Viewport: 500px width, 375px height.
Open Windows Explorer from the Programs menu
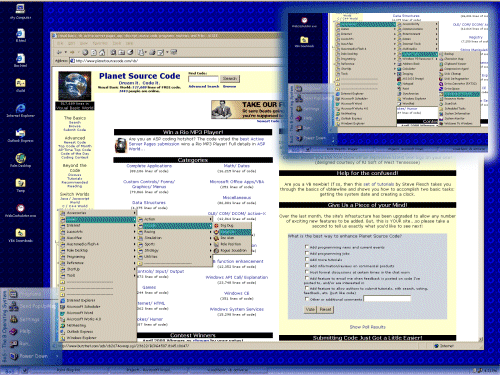(81, 338)
